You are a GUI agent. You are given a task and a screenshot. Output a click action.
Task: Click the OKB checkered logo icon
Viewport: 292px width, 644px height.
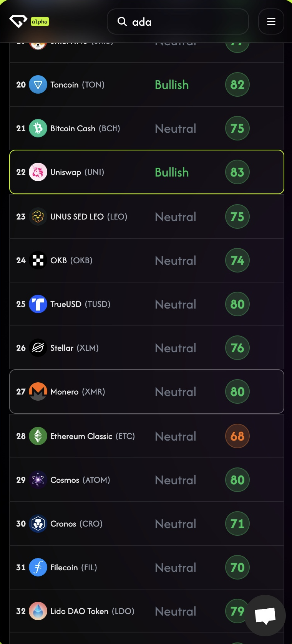pos(38,261)
